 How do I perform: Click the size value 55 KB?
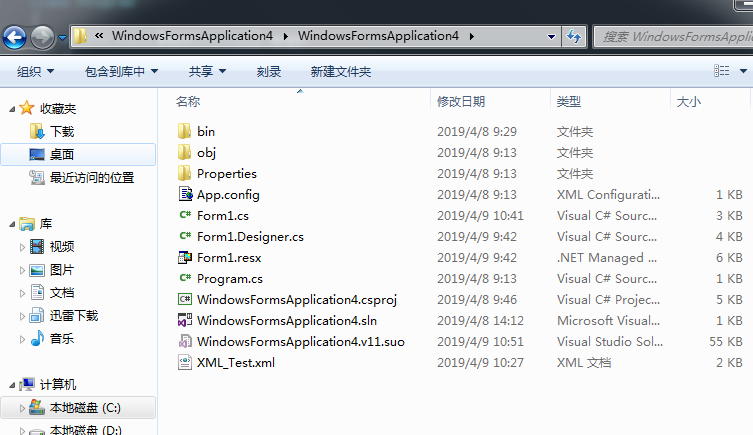(726, 341)
